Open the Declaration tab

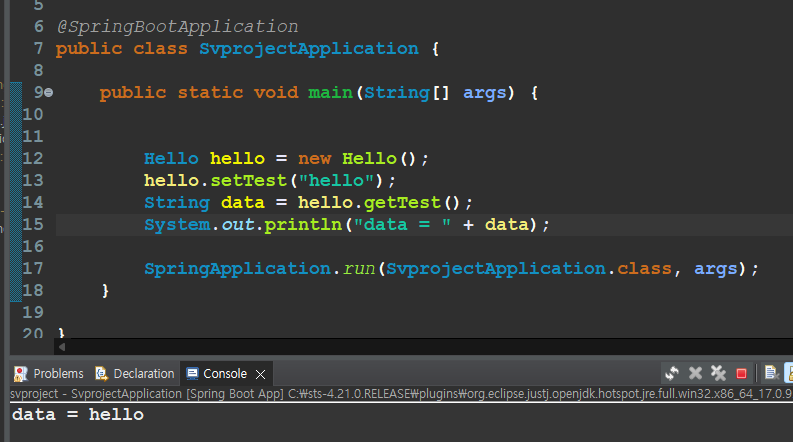point(135,374)
